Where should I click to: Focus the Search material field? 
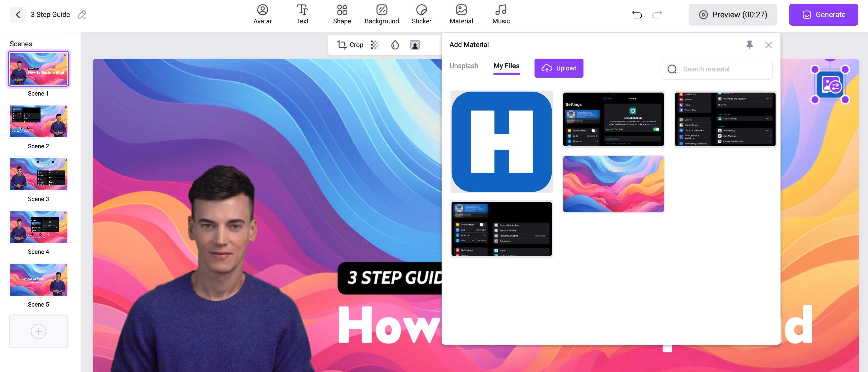click(x=717, y=69)
